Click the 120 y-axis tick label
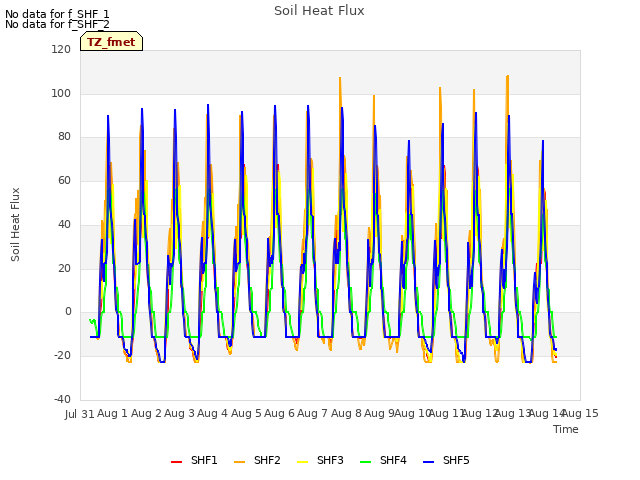640x480 pixels. [x=61, y=49]
